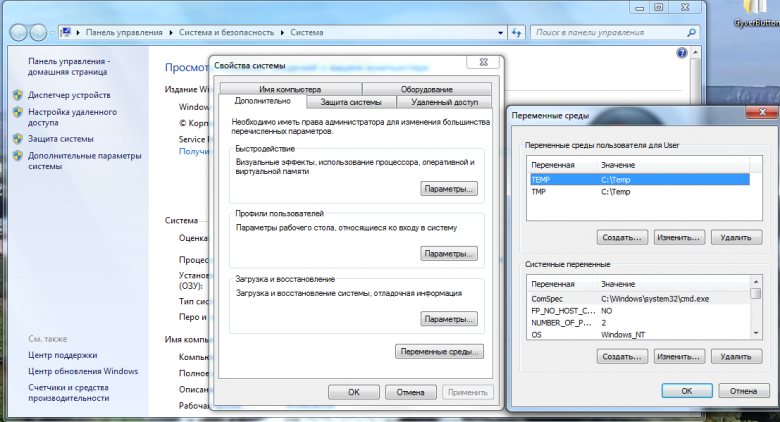Click OK in Переменные среды dialog
This screenshot has height=422, width=780.
pyautogui.click(x=686, y=391)
